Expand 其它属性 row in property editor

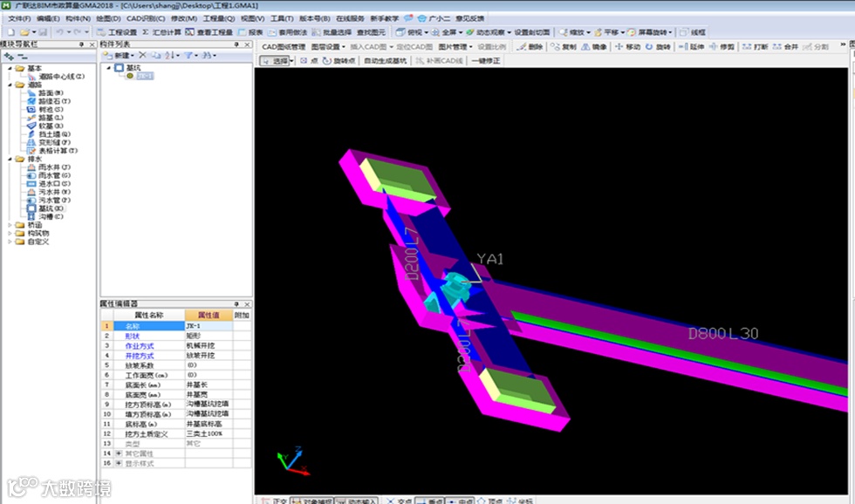coord(119,453)
